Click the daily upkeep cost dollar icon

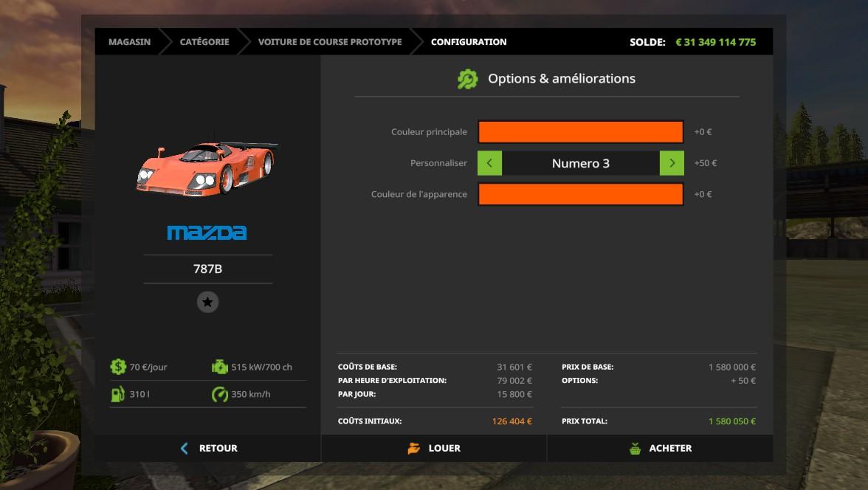click(118, 367)
